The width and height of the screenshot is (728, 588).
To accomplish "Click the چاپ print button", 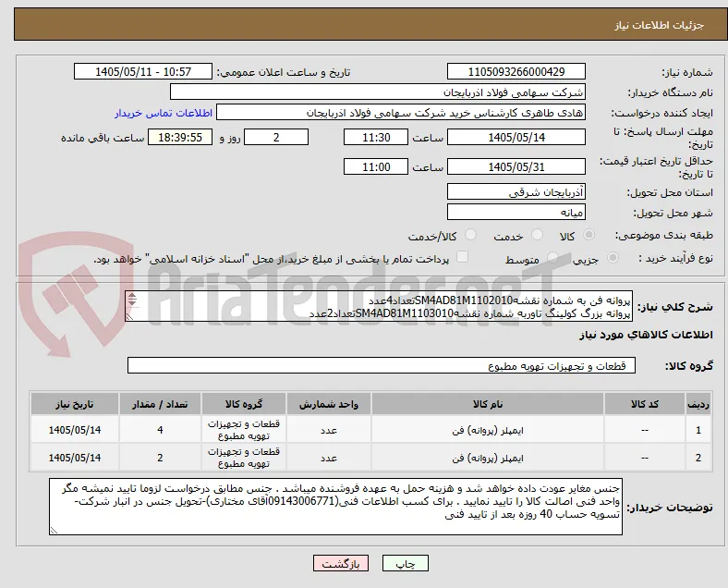I will point(406,563).
